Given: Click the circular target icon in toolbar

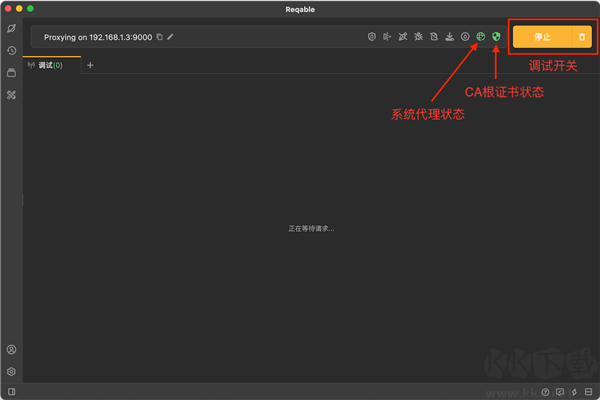Looking at the screenshot, I should pos(465,37).
